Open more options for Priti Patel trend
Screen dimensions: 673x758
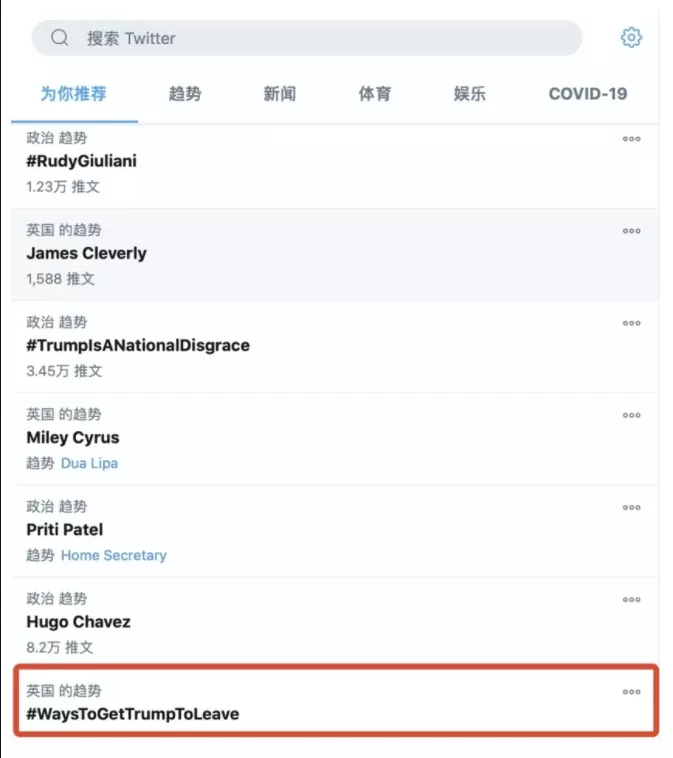tap(631, 508)
